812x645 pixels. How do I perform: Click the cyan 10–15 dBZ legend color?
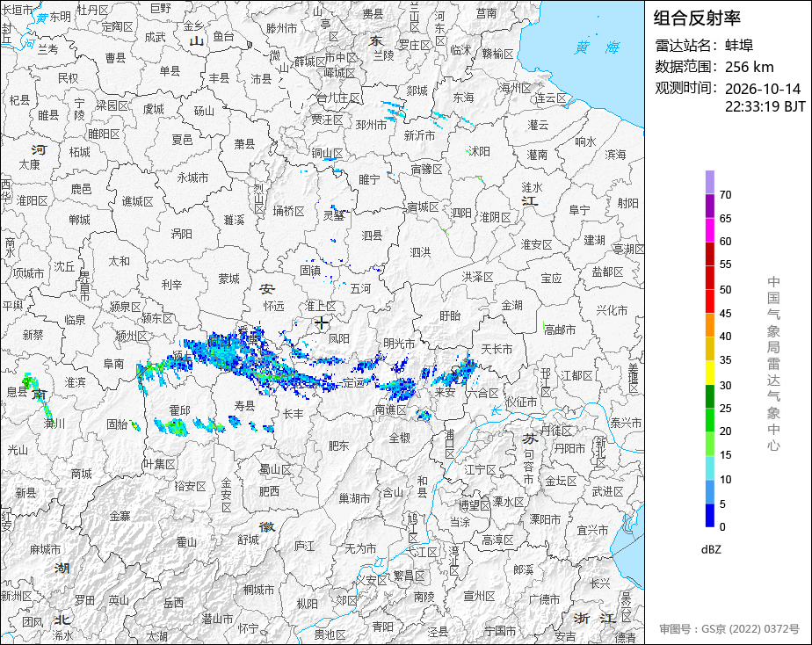[x=709, y=468]
